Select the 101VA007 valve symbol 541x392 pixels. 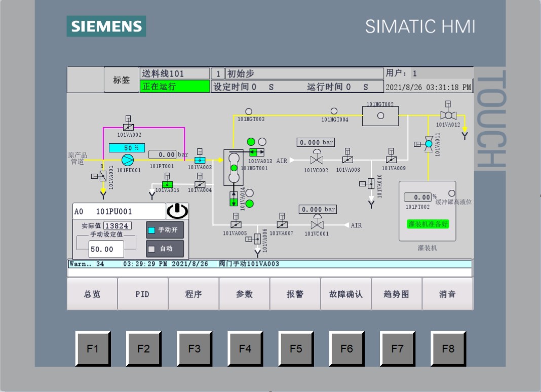(282, 225)
